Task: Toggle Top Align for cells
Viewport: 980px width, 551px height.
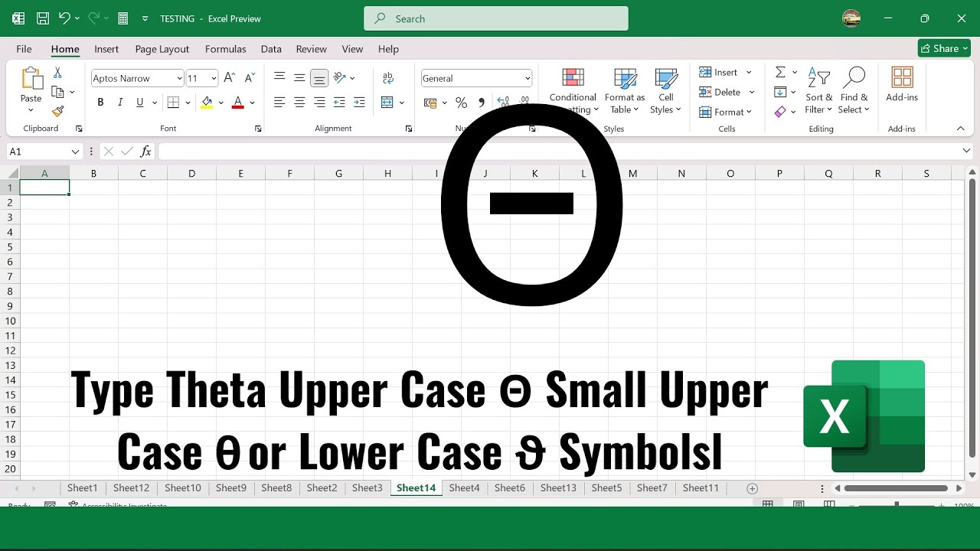Action: 280,78
